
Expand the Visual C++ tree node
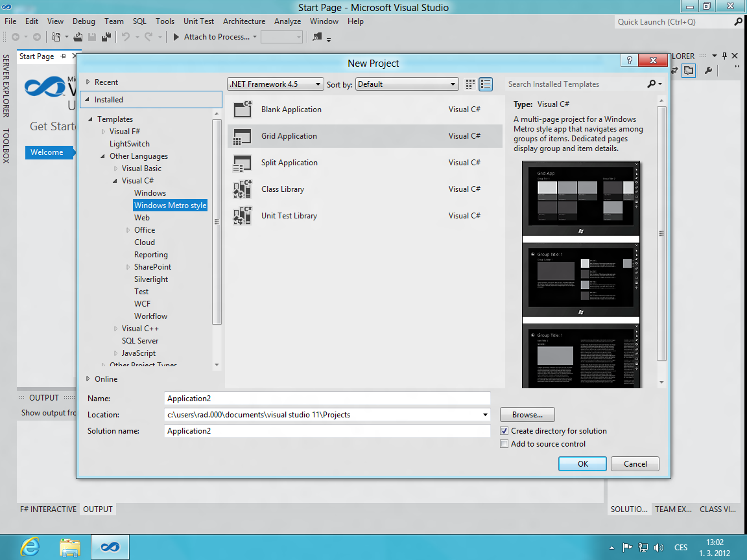[x=116, y=329]
